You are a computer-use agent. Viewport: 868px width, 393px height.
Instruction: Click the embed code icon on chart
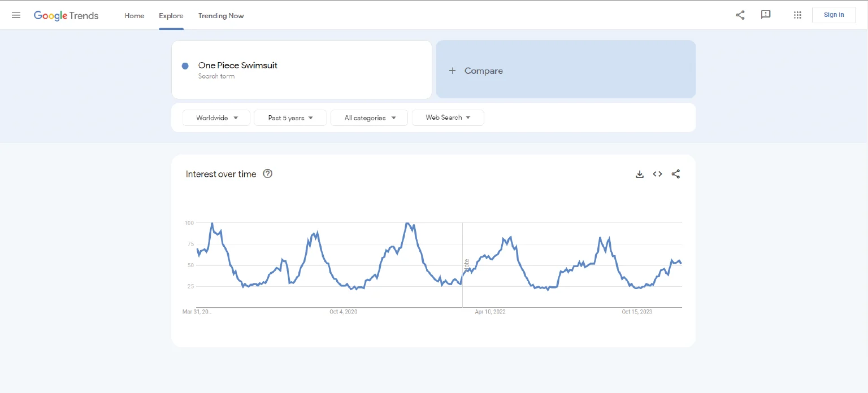(657, 174)
